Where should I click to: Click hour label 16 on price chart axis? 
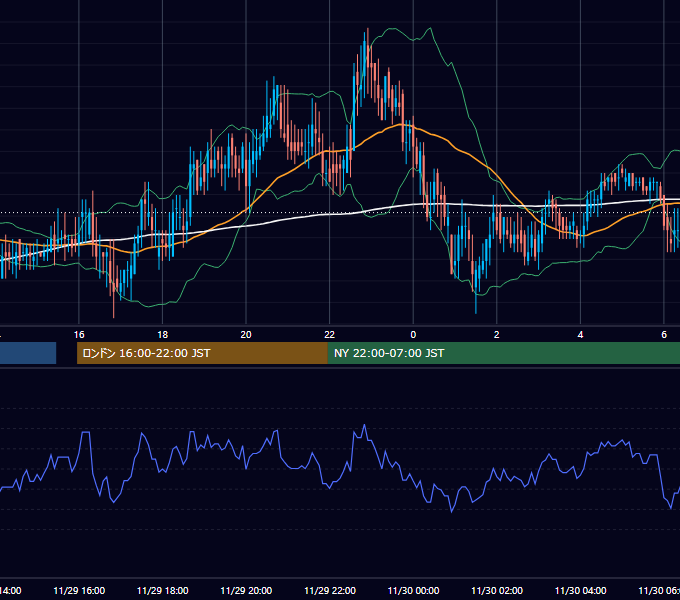[x=79, y=334]
